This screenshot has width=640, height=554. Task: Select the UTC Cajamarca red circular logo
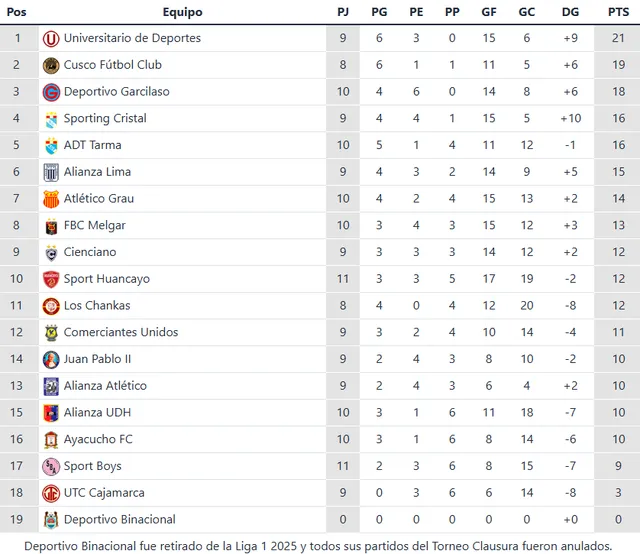pos(51,493)
